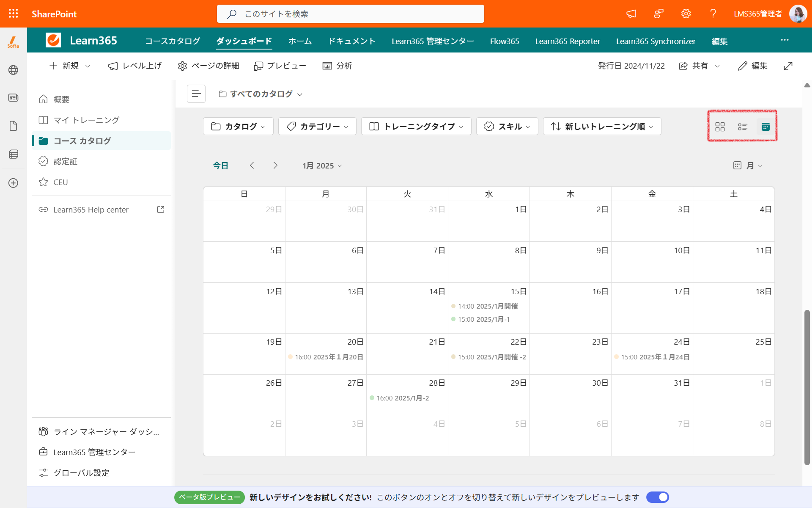The image size is (812, 508).
Task: Click the globe icon in left rail
Action: pos(13,70)
